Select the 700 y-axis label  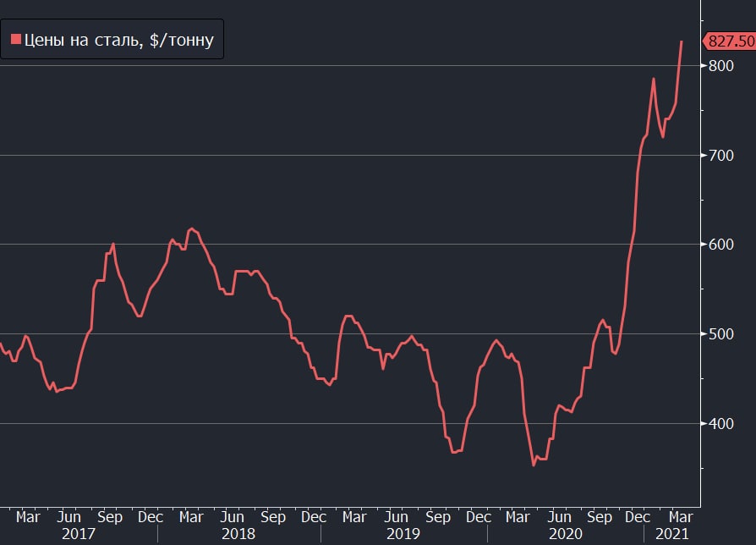coord(721,156)
